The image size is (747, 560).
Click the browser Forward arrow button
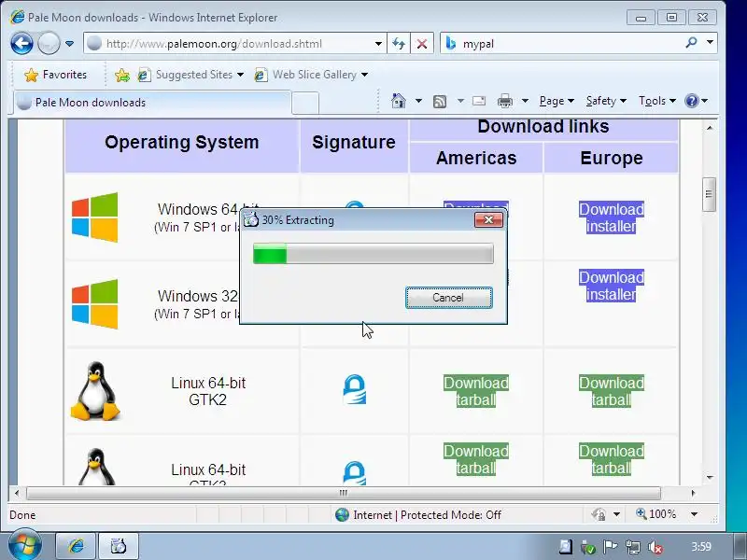tap(49, 44)
